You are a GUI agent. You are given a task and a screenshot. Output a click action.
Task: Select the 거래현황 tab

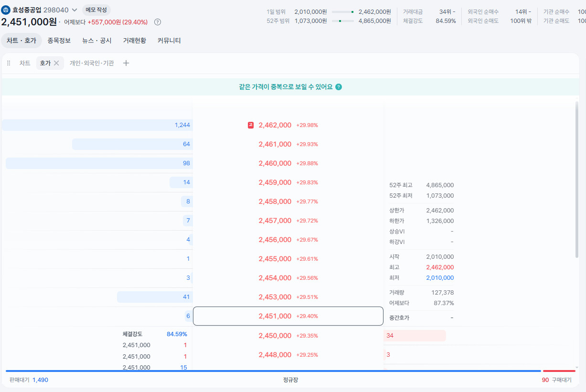tap(135, 41)
